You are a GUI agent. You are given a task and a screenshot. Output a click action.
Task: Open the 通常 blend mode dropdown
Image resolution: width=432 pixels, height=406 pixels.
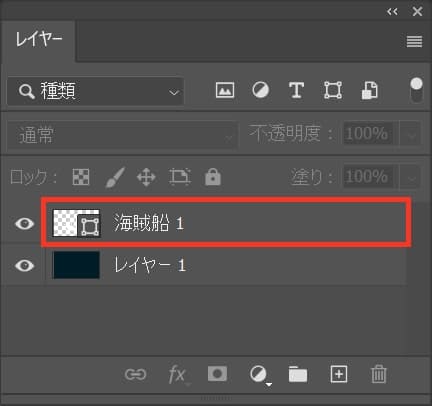pos(123,135)
